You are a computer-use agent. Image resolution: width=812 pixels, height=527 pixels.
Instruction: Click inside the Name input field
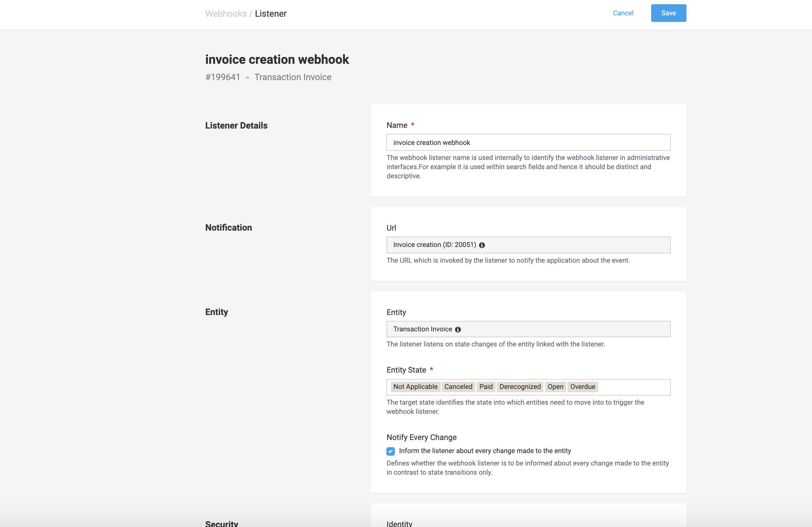tap(528, 142)
